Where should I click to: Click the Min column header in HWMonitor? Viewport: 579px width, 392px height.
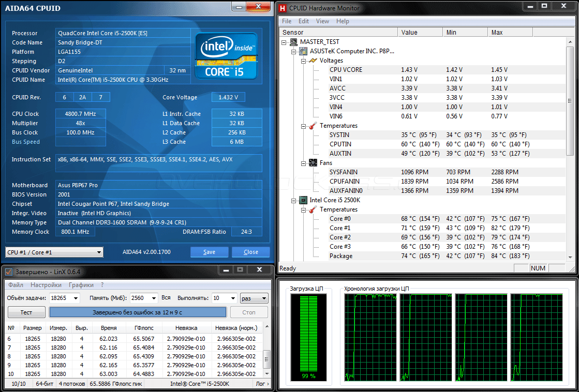[465, 33]
